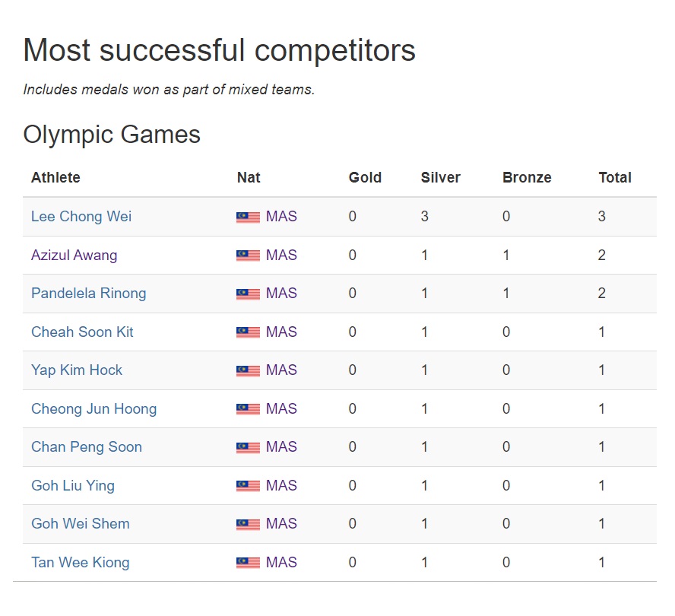The image size is (675, 616).
Task: Open Goh Liu Ying athlete page
Action: pos(73,485)
